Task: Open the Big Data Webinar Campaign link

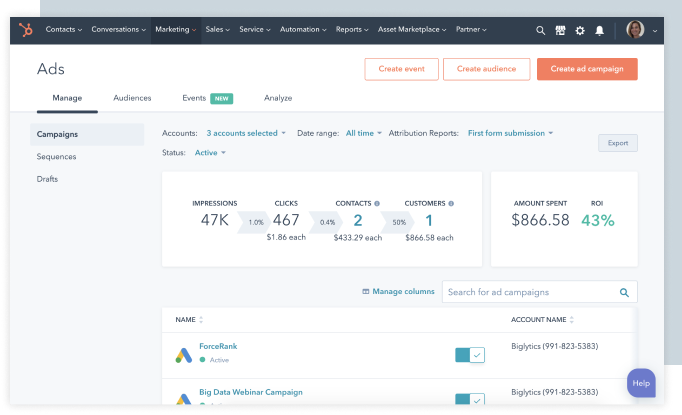Action: [x=251, y=392]
